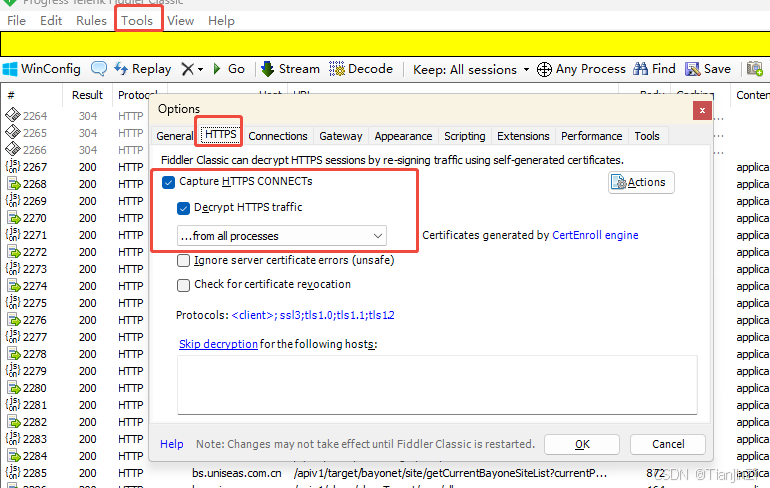Switch to the Connections tab
The width and height of the screenshot is (770, 488).
click(278, 136)
